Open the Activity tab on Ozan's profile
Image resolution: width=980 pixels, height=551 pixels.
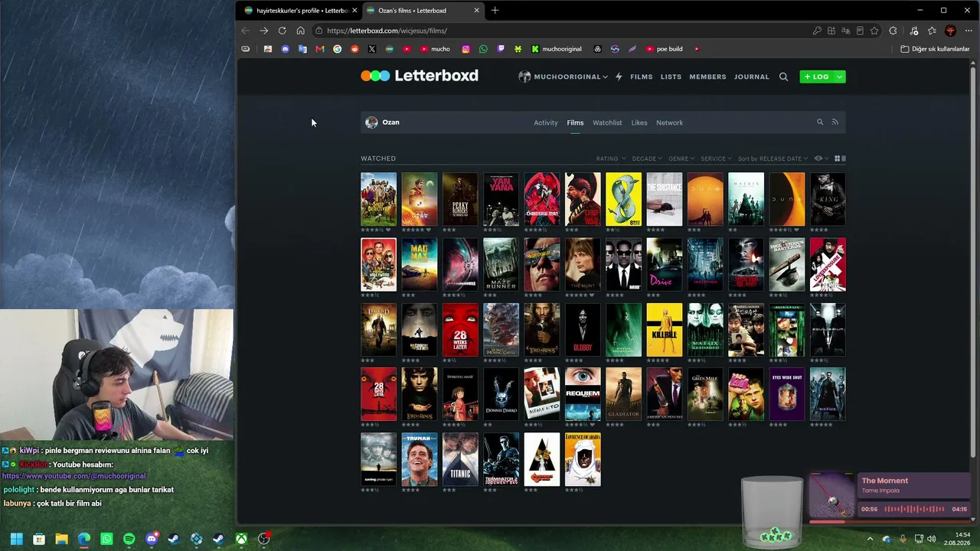click(546, 122)
